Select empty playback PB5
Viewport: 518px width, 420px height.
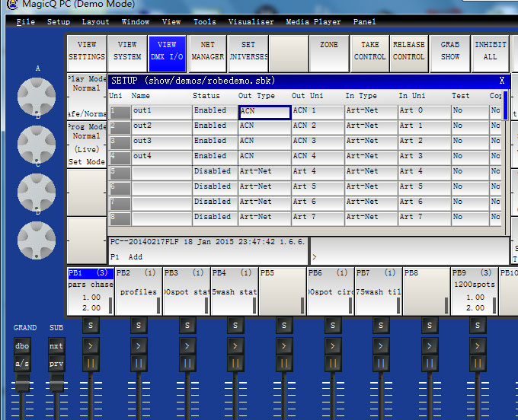click(283, 291)
